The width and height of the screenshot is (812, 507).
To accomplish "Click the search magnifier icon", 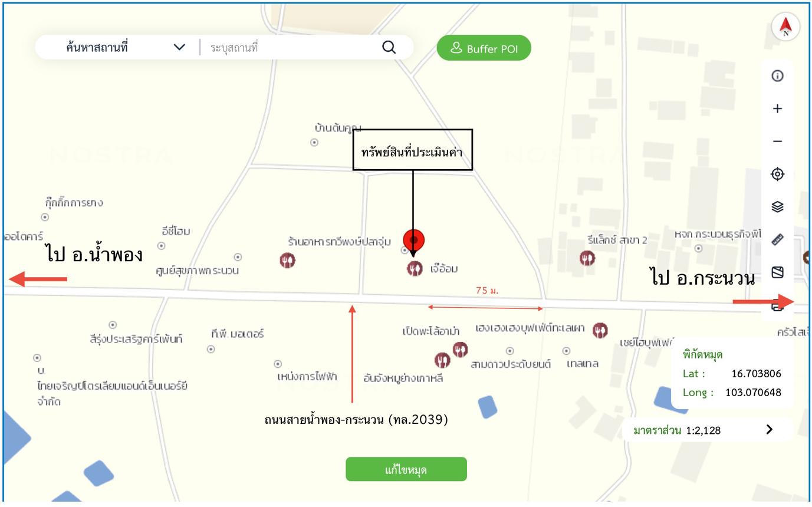I will point(389,48).
